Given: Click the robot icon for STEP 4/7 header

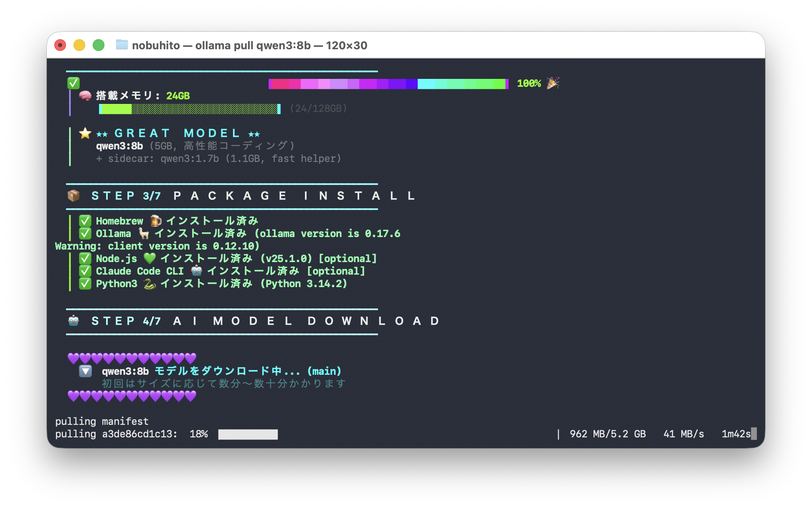Looking at the screenshot, I should 74,321.
